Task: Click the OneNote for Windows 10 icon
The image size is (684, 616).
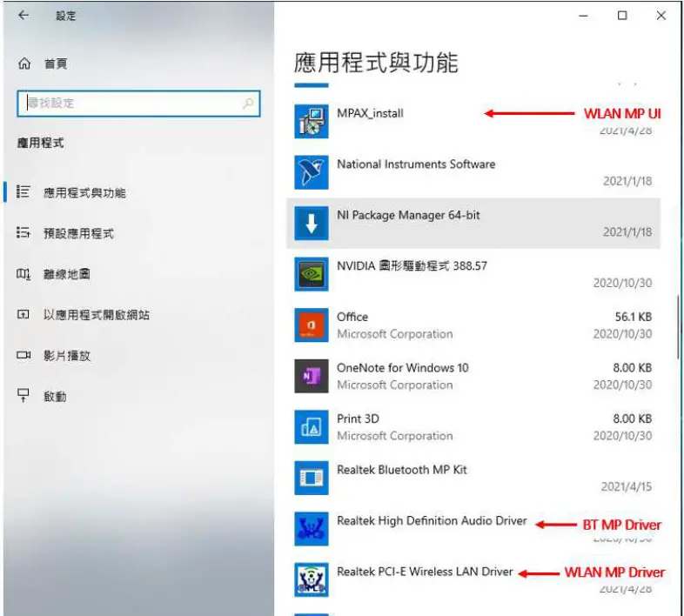Action: coord(311,376)
